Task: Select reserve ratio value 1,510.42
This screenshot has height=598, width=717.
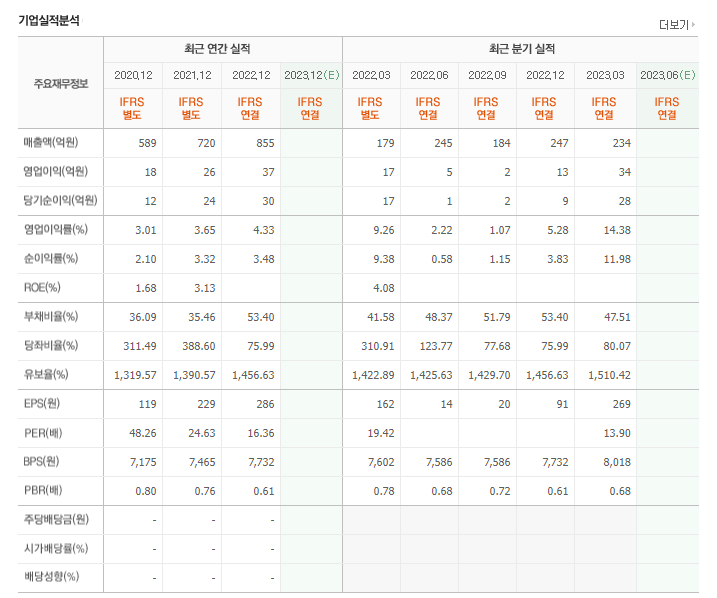Action: [x=610, y=375]
